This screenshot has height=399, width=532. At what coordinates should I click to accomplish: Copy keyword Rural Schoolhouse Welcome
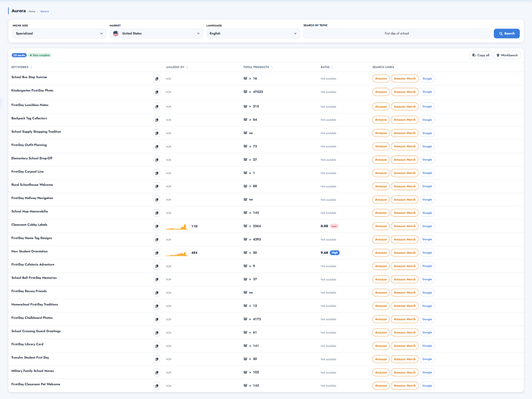pos(156,186)
